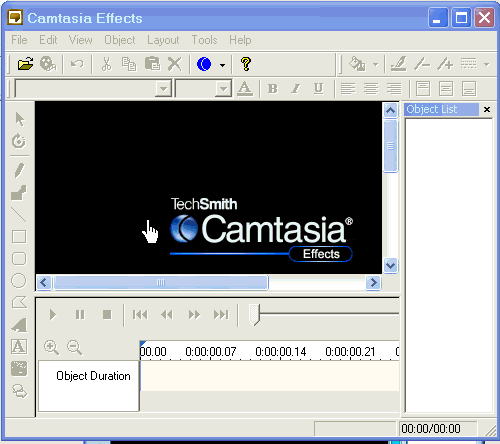Image resolution: width=500 pixels, height=444 pixels.
Task: Click the preview horizontal scrollbar thumb
Action: pos(161,283)
